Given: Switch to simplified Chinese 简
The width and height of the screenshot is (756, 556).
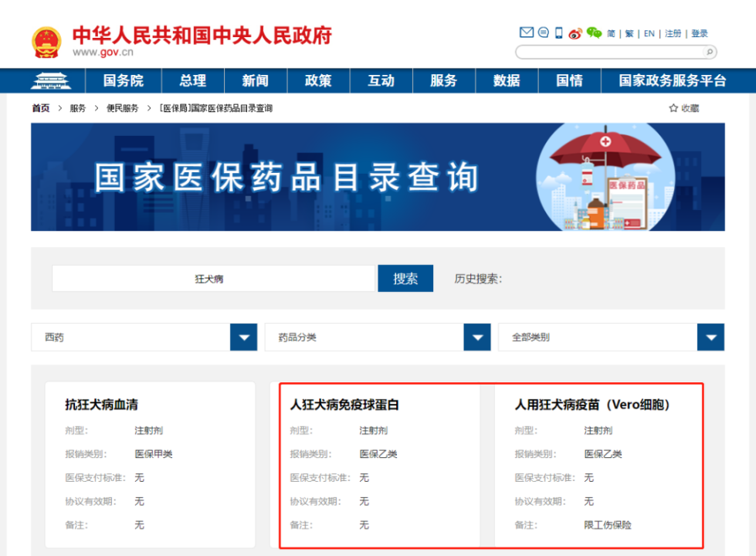Looking at the screenshot, I should click(x=611, y=33).
